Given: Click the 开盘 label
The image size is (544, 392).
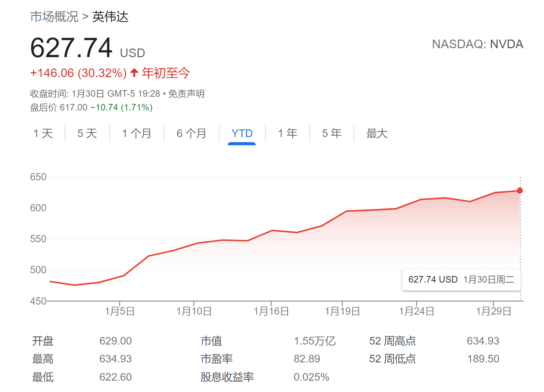Looking at the screenshot, I should (x=43, y=341).
